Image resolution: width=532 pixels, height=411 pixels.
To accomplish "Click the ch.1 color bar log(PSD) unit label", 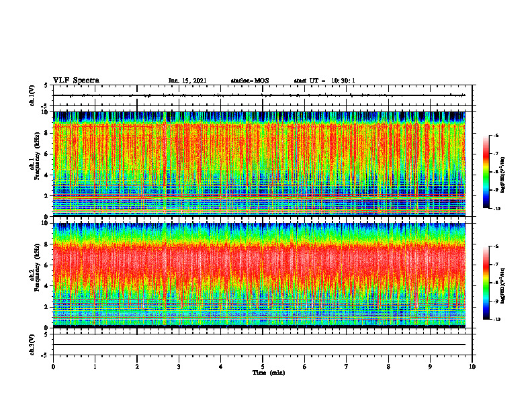I will [x=503, y=175].
